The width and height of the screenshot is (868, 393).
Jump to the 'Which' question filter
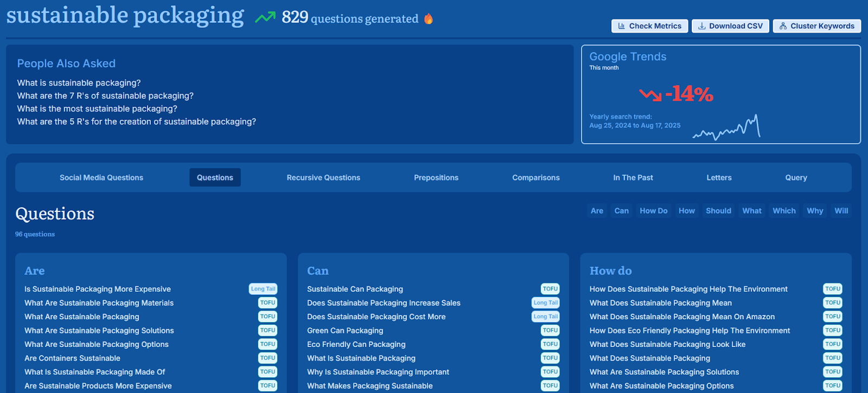tap(784, 211)
